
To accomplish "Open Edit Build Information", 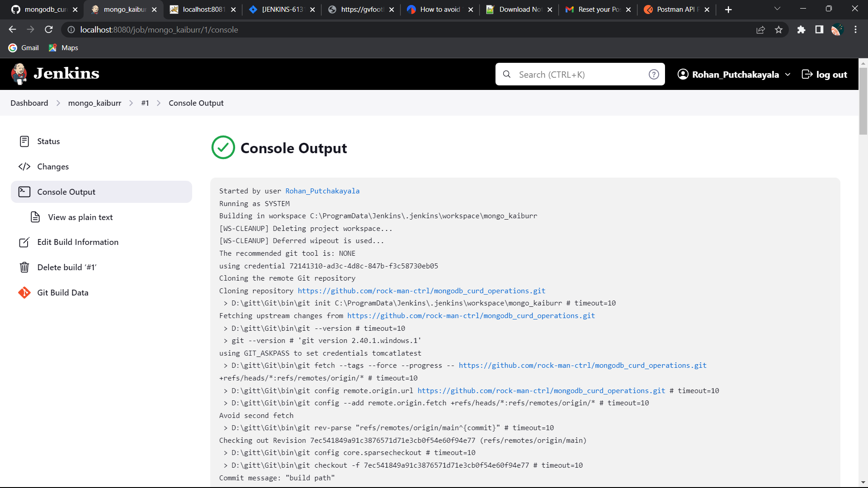I will pos(77,242).
